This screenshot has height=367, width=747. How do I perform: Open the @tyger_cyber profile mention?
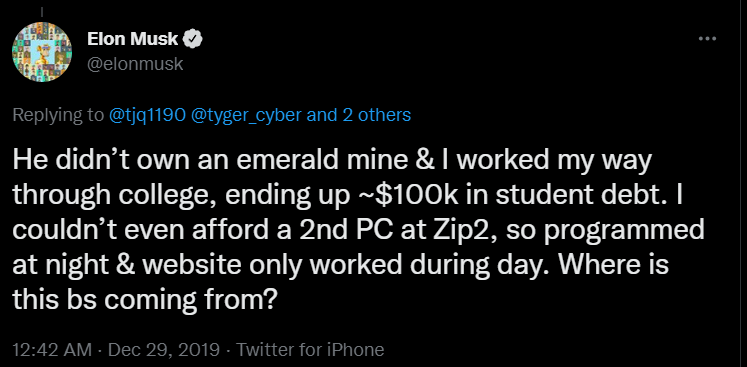pos(246,115)
